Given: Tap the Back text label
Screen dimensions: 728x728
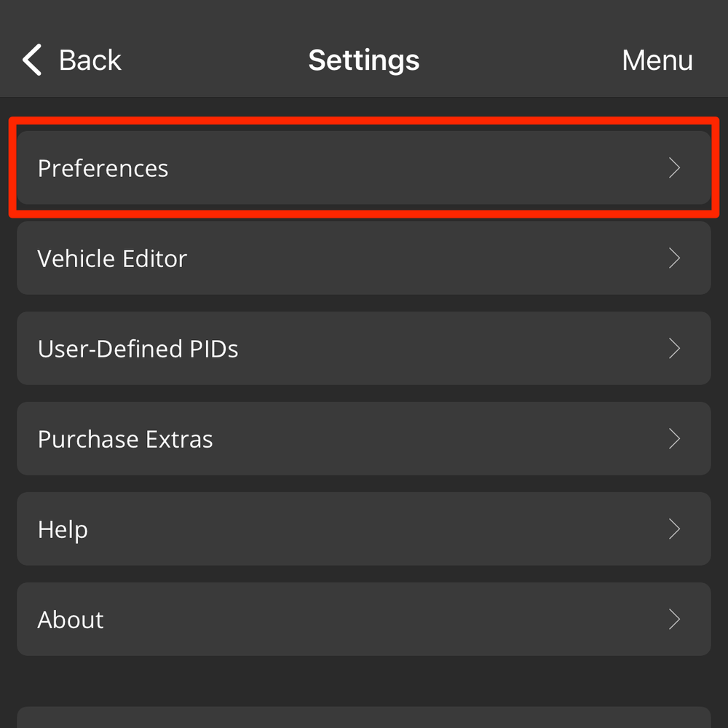Looking at the screenshot, I should [90, 60].
